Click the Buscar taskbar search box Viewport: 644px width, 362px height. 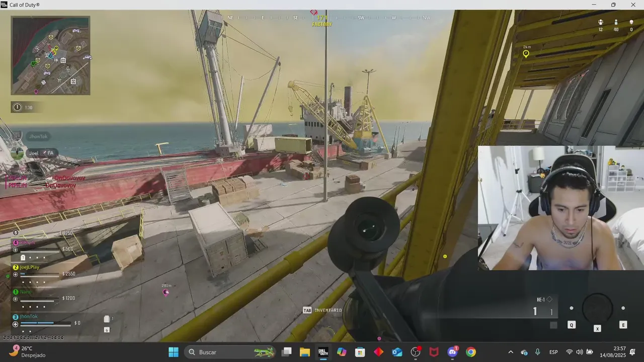pyautogui.click(x=230, y=352)
